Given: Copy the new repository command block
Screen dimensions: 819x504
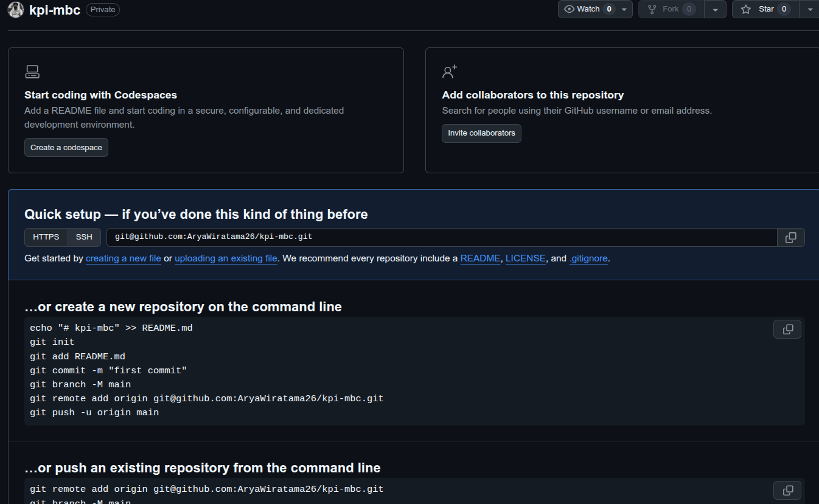Looking at the screenshot, I should (x=787, y=330).
